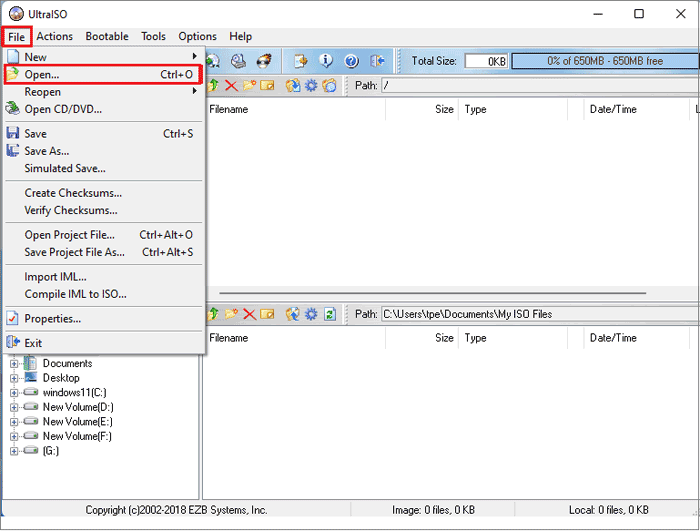Choose Open Project File... menu entry
The image size is (700, 531).
(x=104, y=235)
